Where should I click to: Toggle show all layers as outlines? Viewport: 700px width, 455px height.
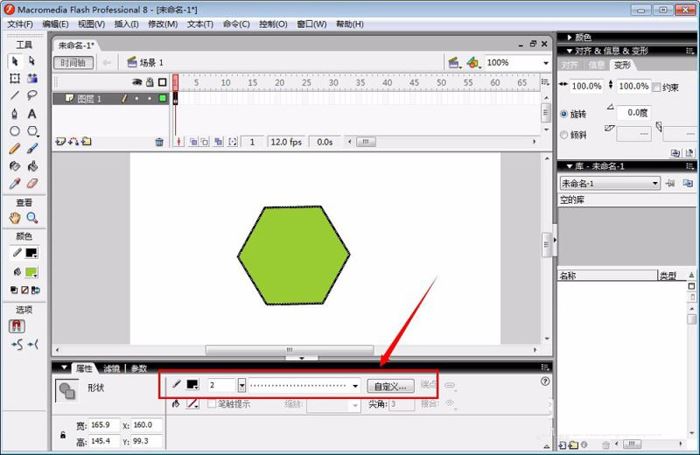point(162,82)
